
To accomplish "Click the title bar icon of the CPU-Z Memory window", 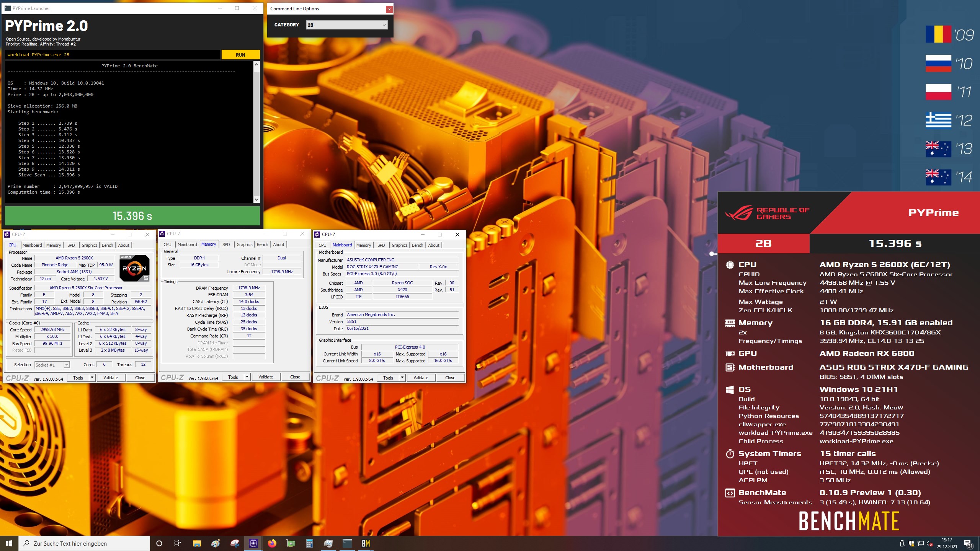I will 162,234.
